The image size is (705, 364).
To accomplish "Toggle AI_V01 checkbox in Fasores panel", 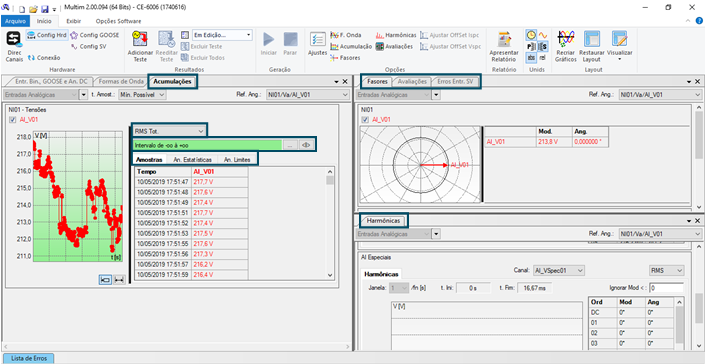I will (x=366, y=120).
